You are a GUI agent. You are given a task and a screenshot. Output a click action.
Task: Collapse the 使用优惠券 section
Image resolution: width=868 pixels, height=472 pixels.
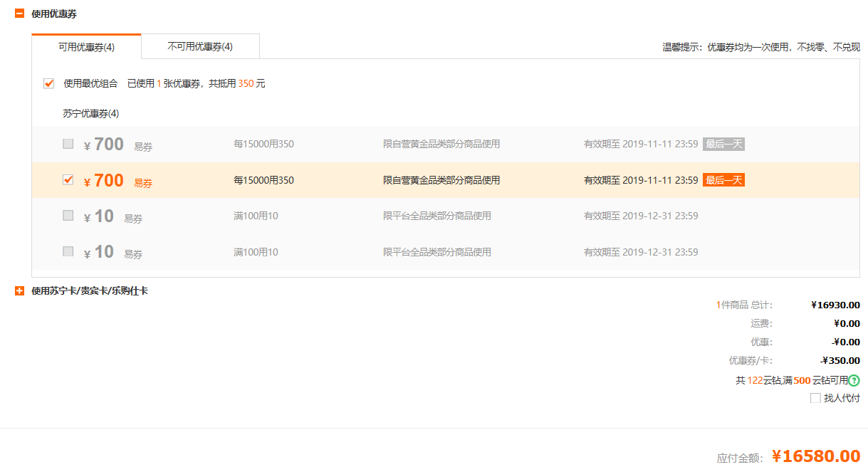point(20,14)
